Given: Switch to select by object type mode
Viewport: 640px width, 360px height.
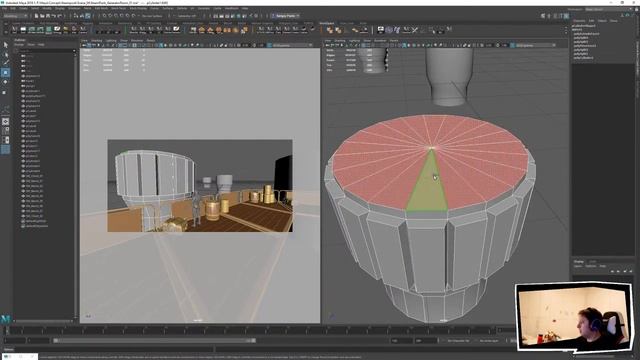Looking at the screenshot, I should (82, 16).
